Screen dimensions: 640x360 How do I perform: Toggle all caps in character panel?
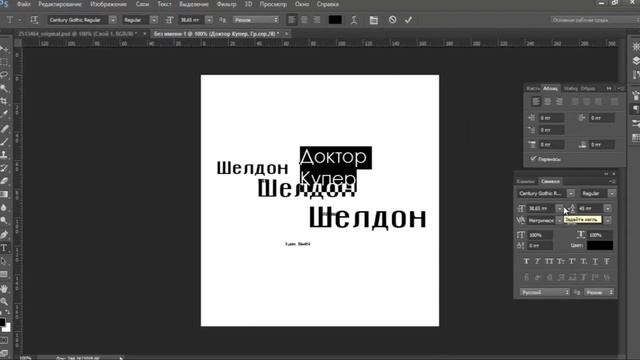[x=549, y=261]
